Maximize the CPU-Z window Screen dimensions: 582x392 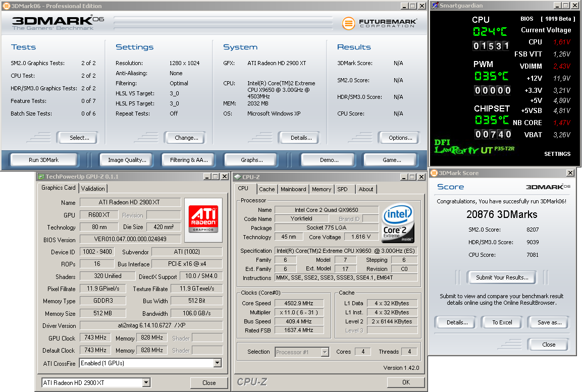coord(412,177)
